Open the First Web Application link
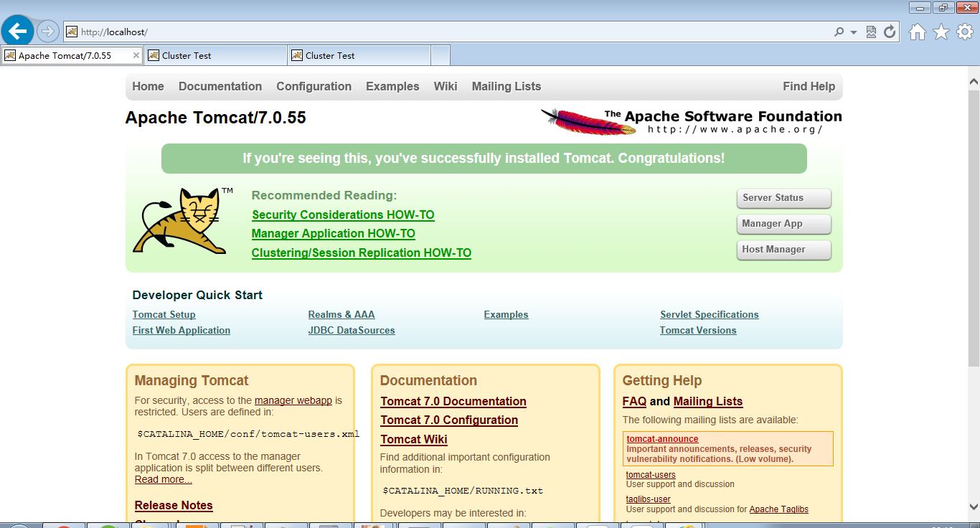Viewport: 980px width, 528px height. 182,331
